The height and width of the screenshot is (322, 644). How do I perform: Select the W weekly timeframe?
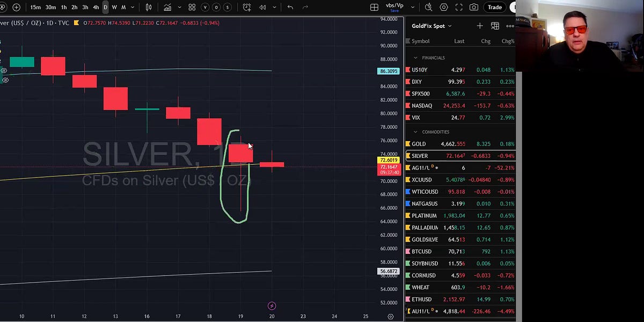[x=114, y=8]
